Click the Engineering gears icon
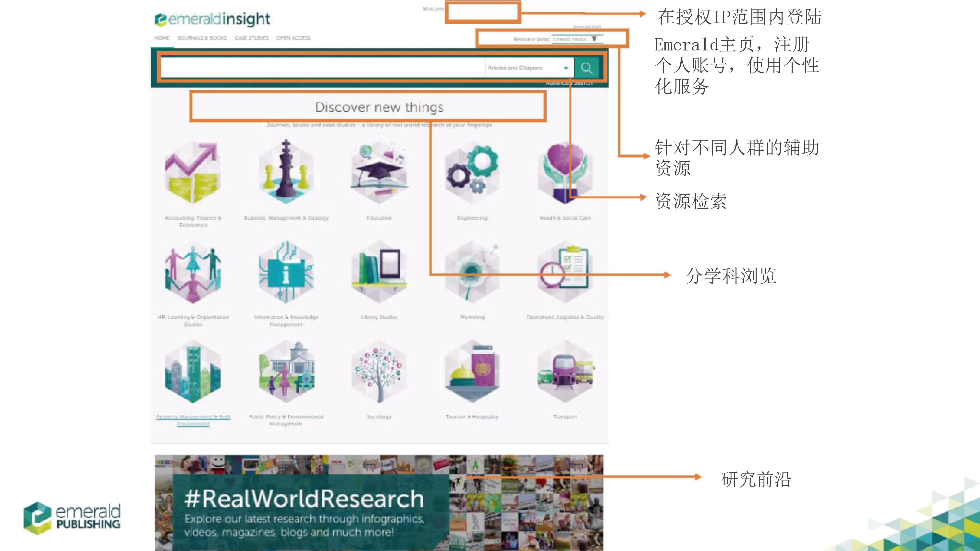The image size is (980, 551). click(472, 172)
